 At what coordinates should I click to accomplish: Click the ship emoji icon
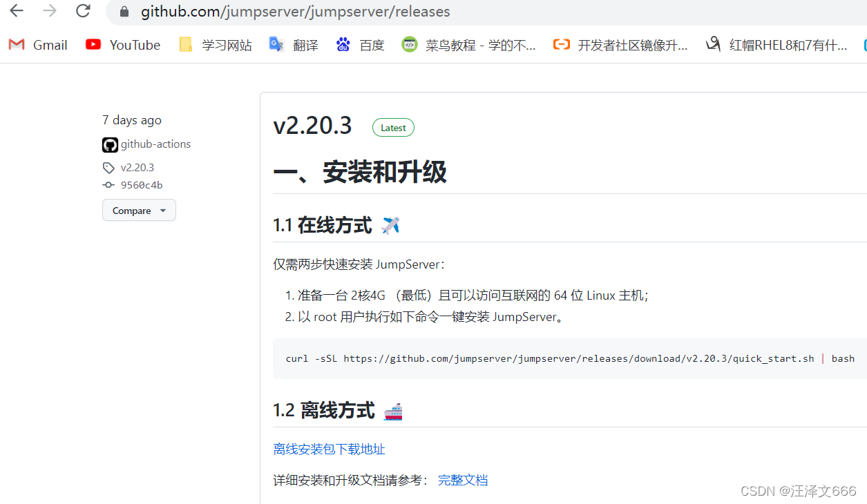[392, 411]
